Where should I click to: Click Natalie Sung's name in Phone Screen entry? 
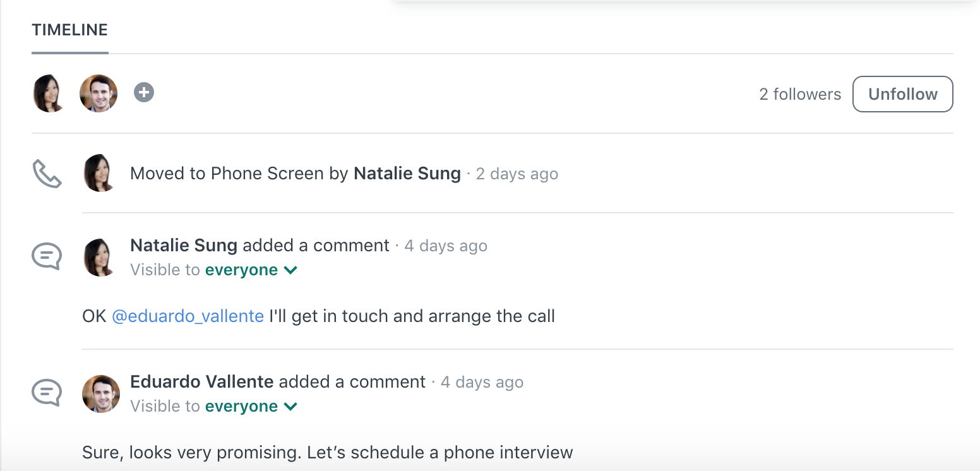coord(407,174)
